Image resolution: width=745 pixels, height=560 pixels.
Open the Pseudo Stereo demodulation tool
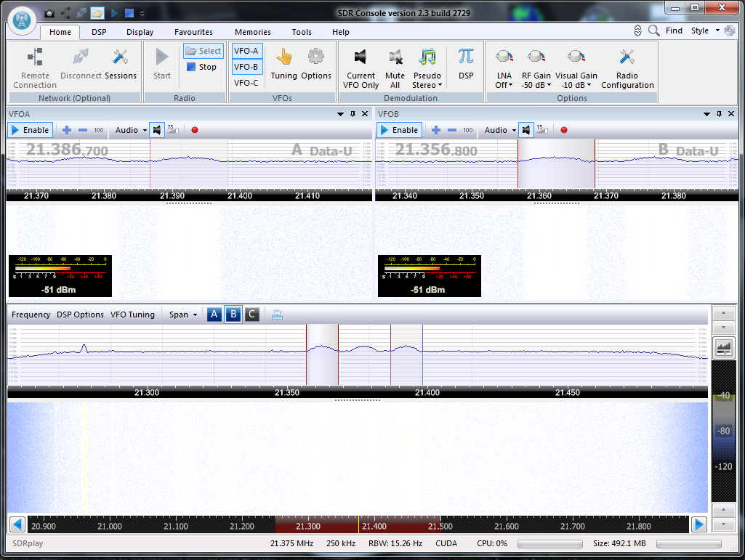tap(427, 65)
